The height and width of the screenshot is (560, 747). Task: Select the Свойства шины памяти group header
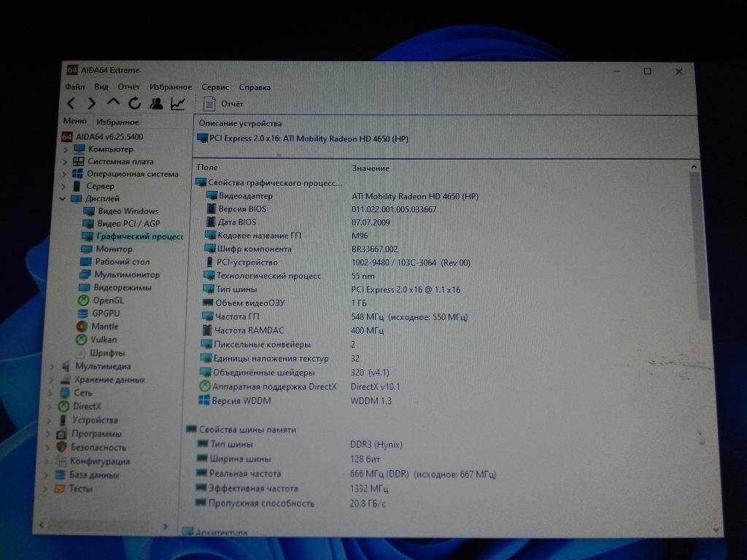(241, 429)
